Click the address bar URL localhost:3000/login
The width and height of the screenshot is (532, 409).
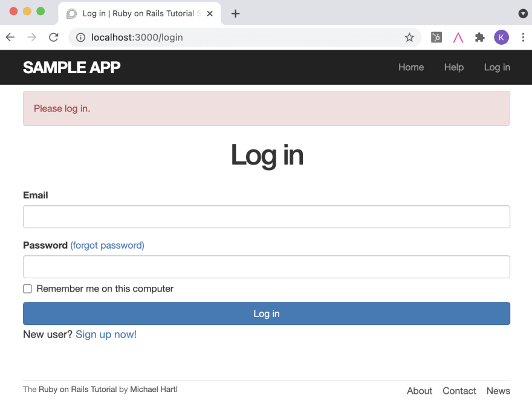point(137,38)
